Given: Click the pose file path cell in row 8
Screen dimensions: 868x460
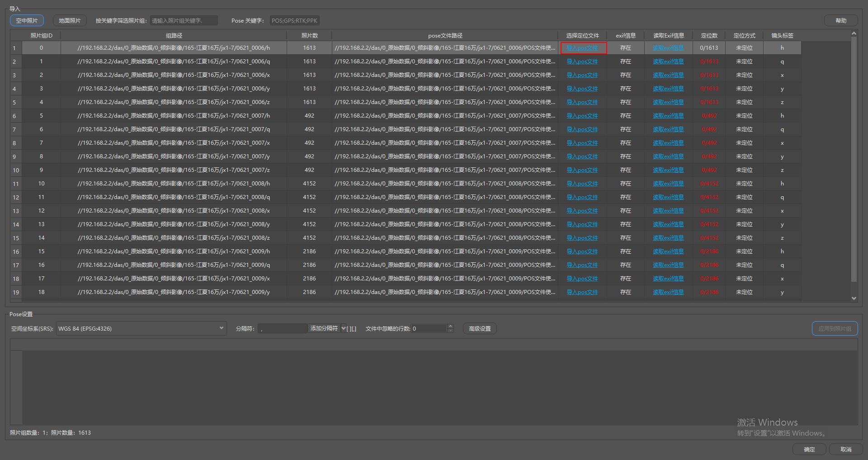Looking at the screenshot, I should coord(445,143).
